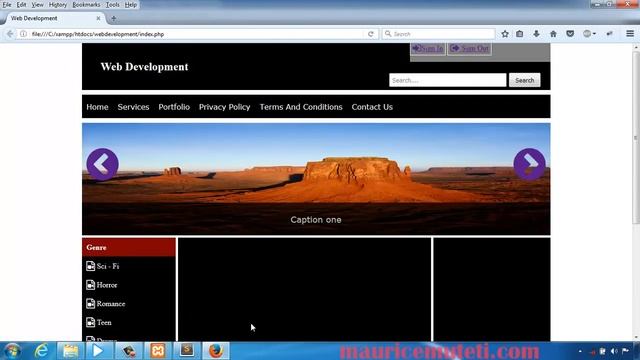Go to the Firefox home icon
The width and height of the screenshot is (640, 360).
click(x=553, y=34)
